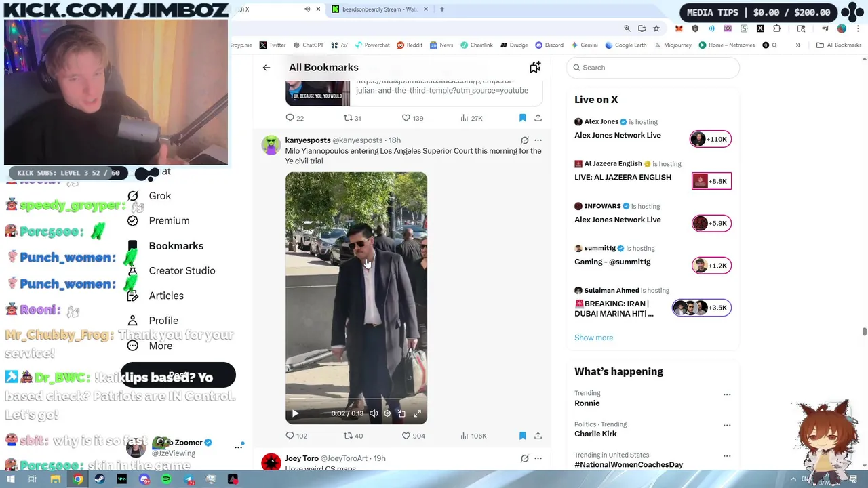Show more live broadcasts
868x488 pixels.
pos(593,338)
